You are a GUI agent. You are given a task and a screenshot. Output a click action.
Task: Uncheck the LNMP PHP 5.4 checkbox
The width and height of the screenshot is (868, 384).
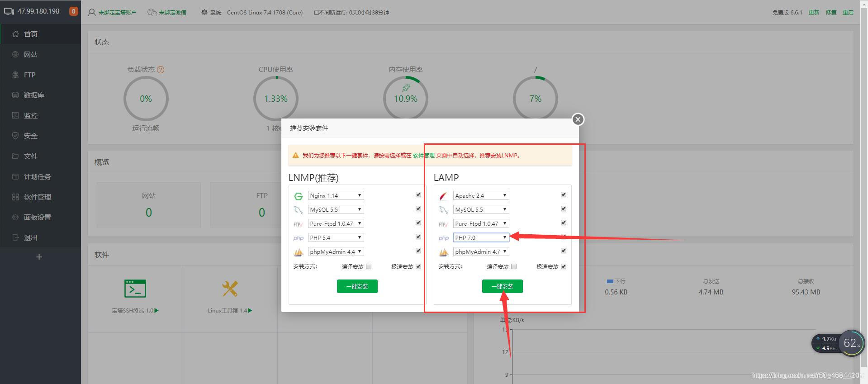(418, 237)
